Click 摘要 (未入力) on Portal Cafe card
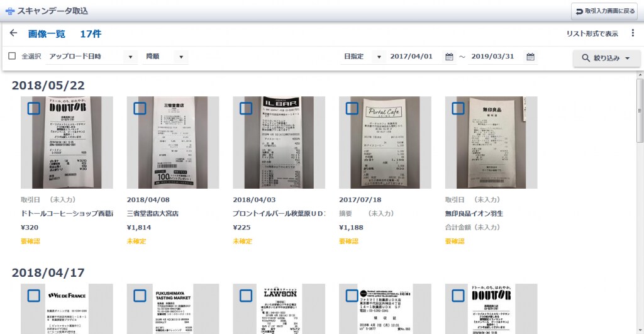The width and height of the screenshot is (644, 334). click(367, 214)
